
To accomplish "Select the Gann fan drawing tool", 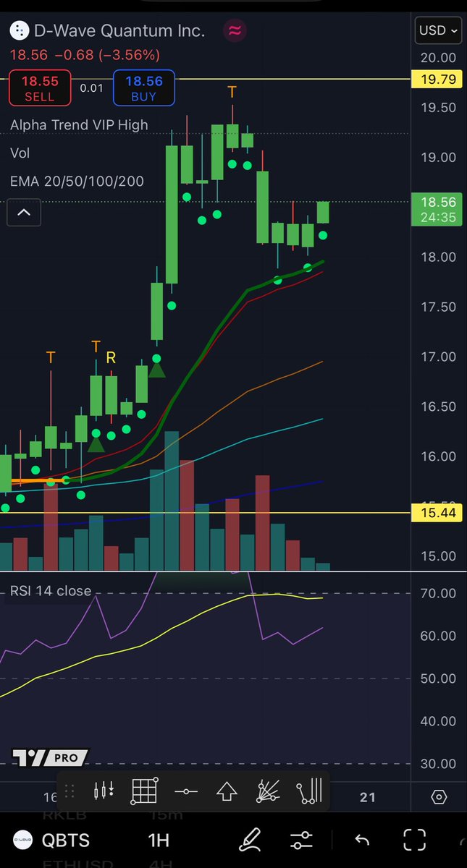I will pos(268,792).
